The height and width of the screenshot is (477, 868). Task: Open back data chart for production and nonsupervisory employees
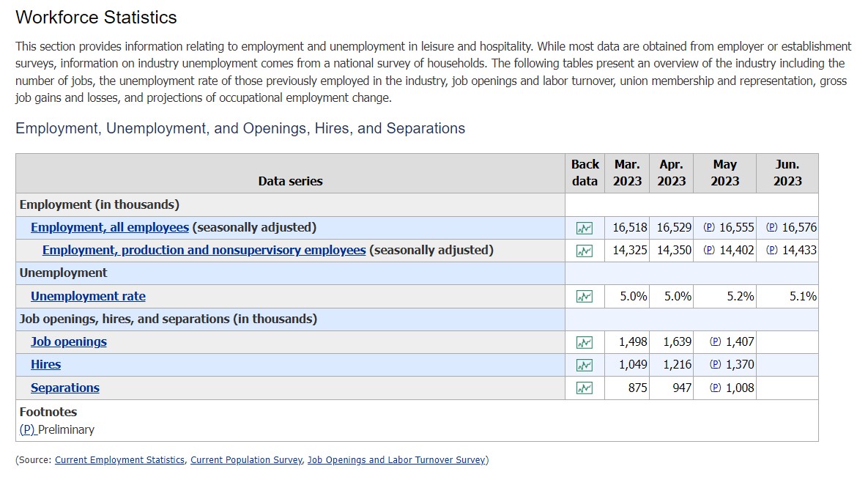584,251
